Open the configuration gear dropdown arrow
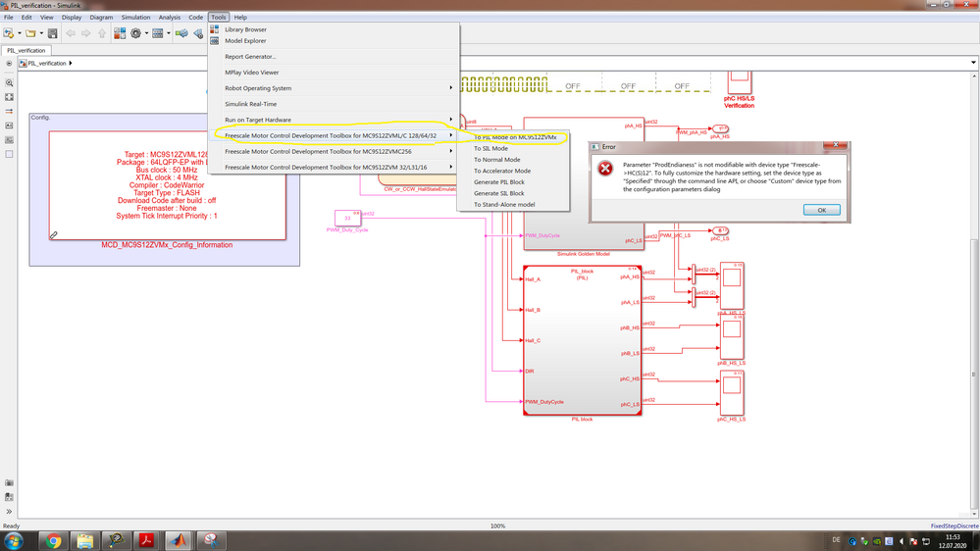This screenshot has height=551, width=980. click(146, 33)
